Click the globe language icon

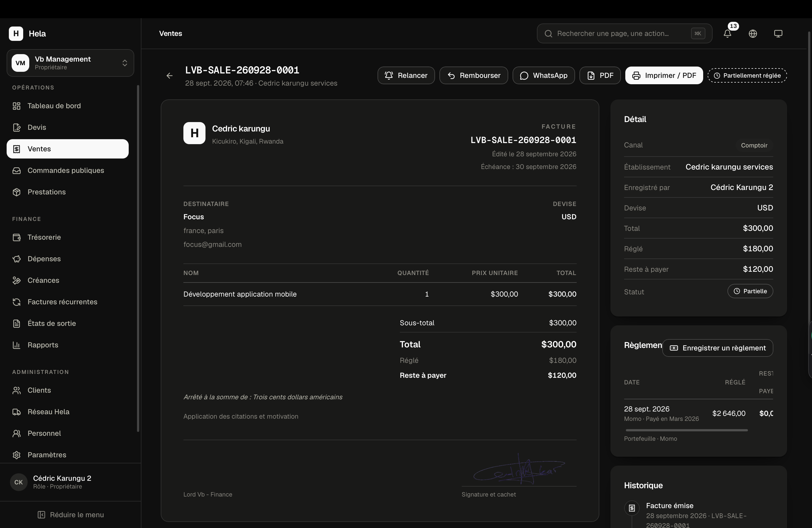[x=753, y=33]
